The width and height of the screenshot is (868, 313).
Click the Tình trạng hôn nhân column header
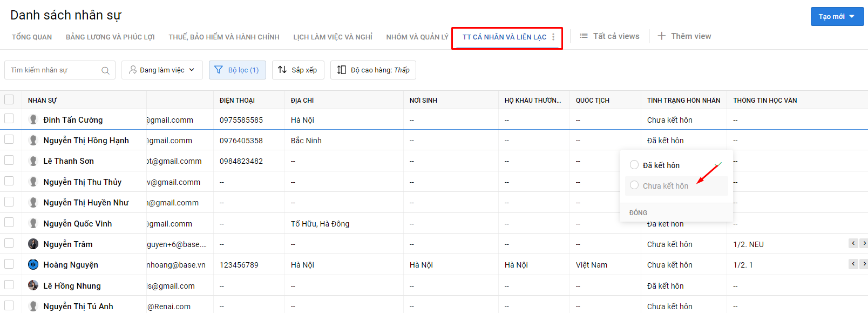tap(683, 100)
